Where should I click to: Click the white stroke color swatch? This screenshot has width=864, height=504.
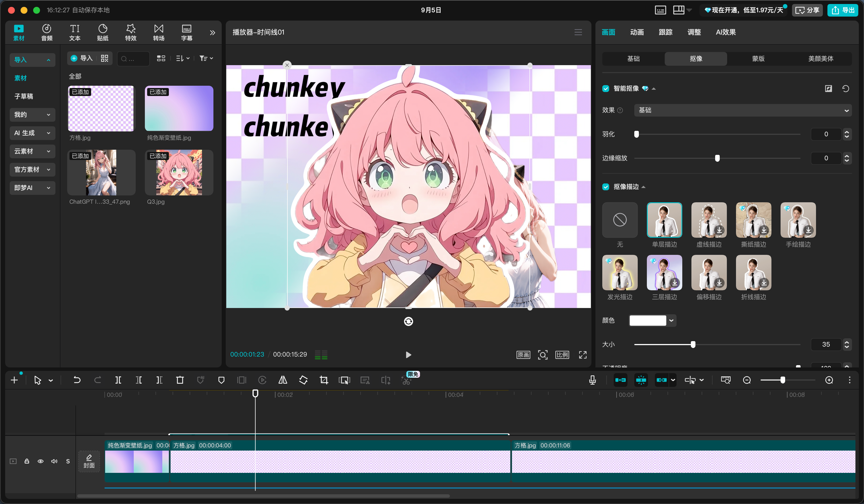tap(648, 321)
